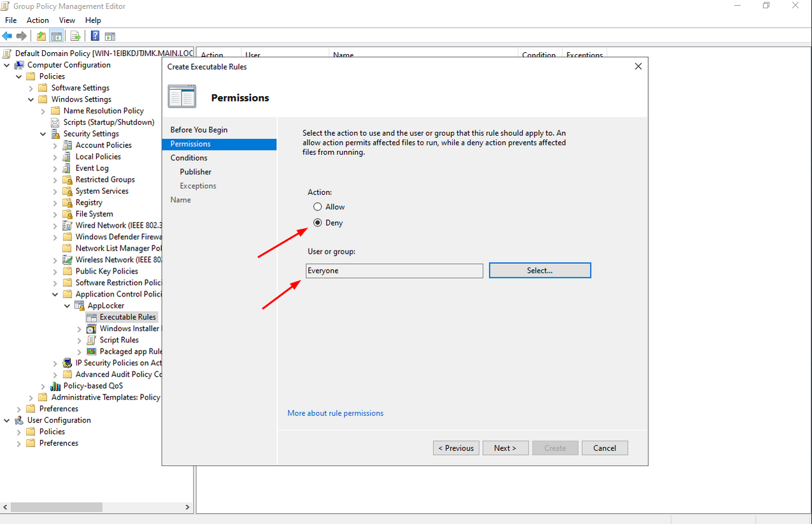Screen dimensions: 812x524
Task: Expand the Account Policies node
Action: [55, 145]
